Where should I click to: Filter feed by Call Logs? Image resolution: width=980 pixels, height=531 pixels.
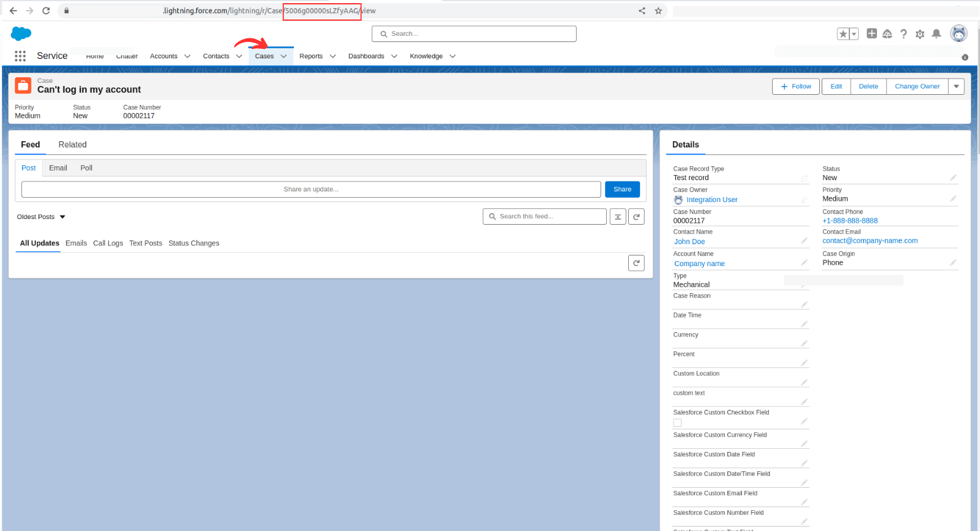coord(108,243)
